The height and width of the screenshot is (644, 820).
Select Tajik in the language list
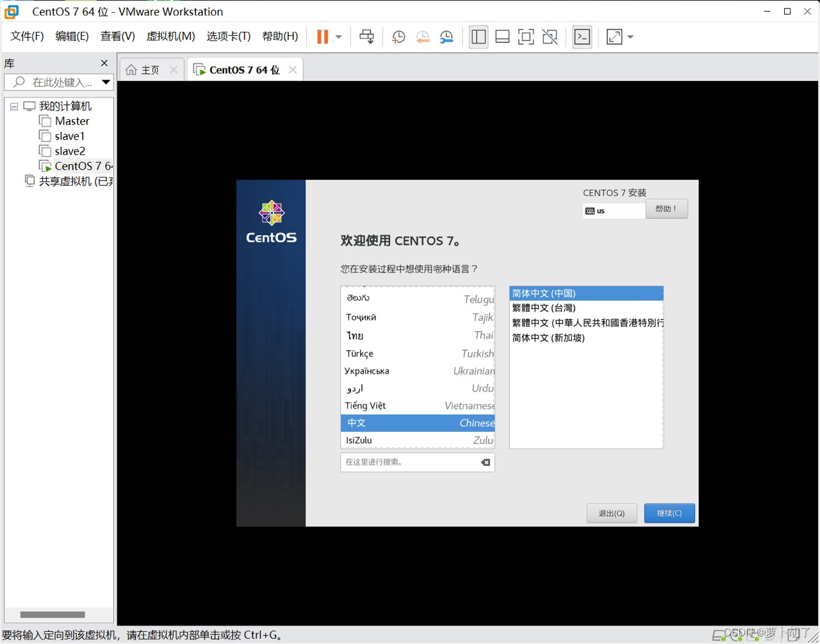tap(418, 317)
